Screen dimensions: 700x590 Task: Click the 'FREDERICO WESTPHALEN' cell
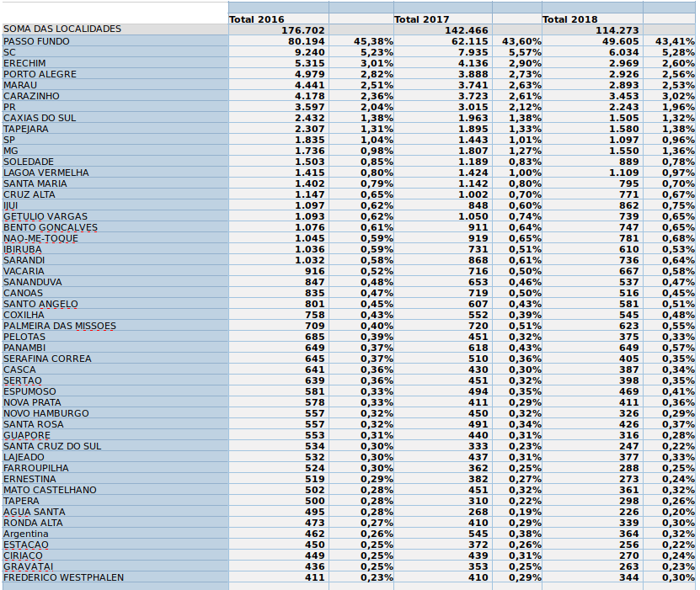[63, 577]
